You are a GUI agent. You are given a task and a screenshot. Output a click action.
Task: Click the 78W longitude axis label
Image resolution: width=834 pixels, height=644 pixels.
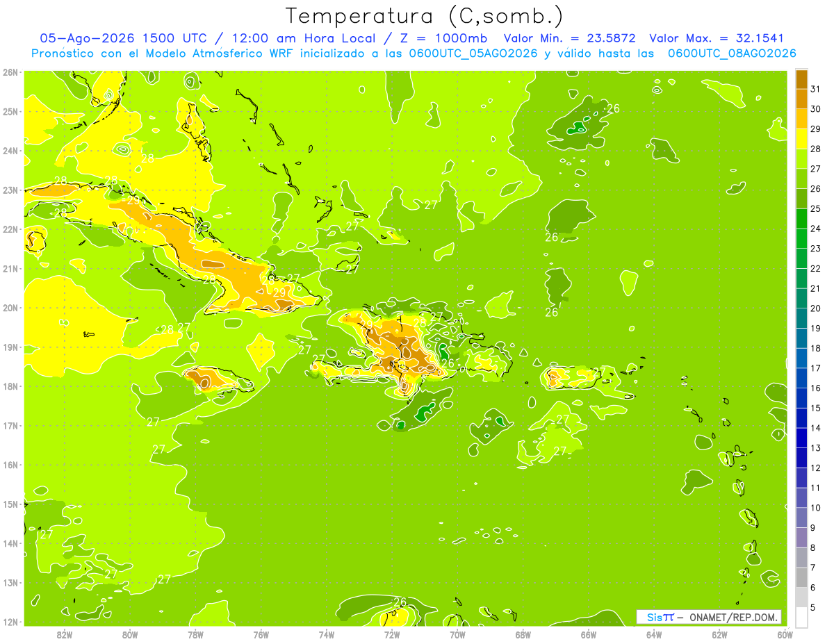point(195,634)
